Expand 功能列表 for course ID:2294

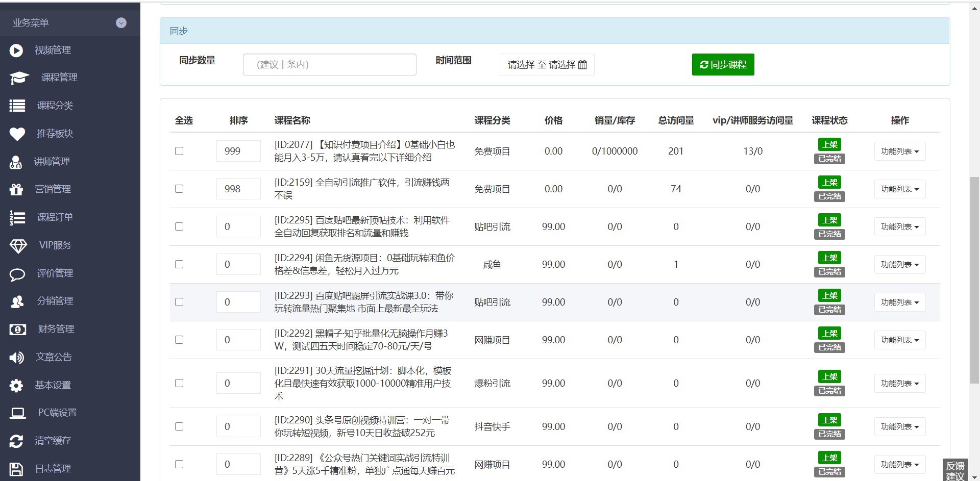click(x=900, y=265)
